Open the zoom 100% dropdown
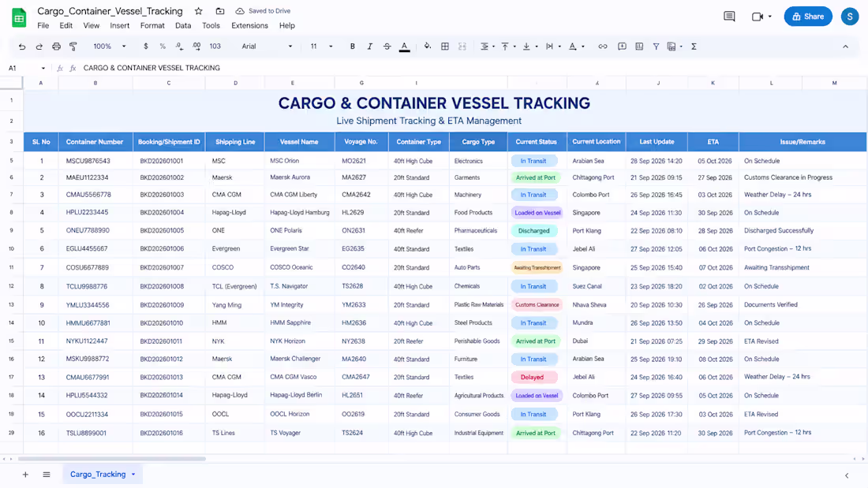The image size is (868, 488). coord(109,47)
